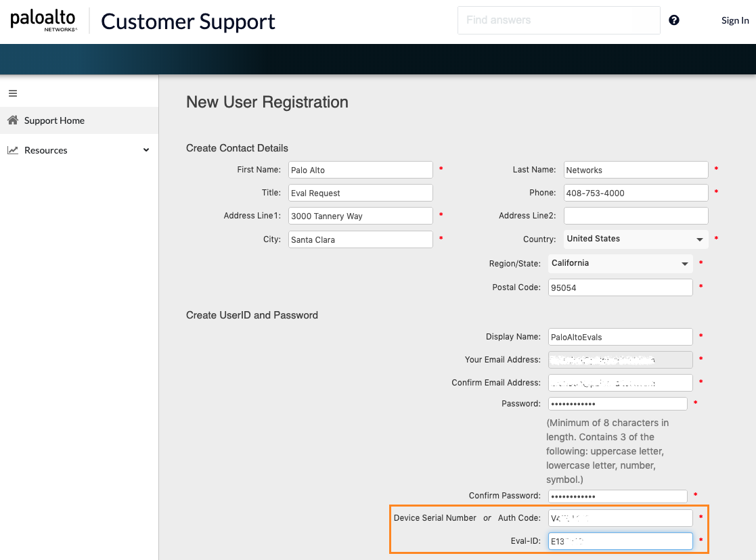Click the Find answers search box
Screen dimensions: 756x560
(x=558, y=20)
